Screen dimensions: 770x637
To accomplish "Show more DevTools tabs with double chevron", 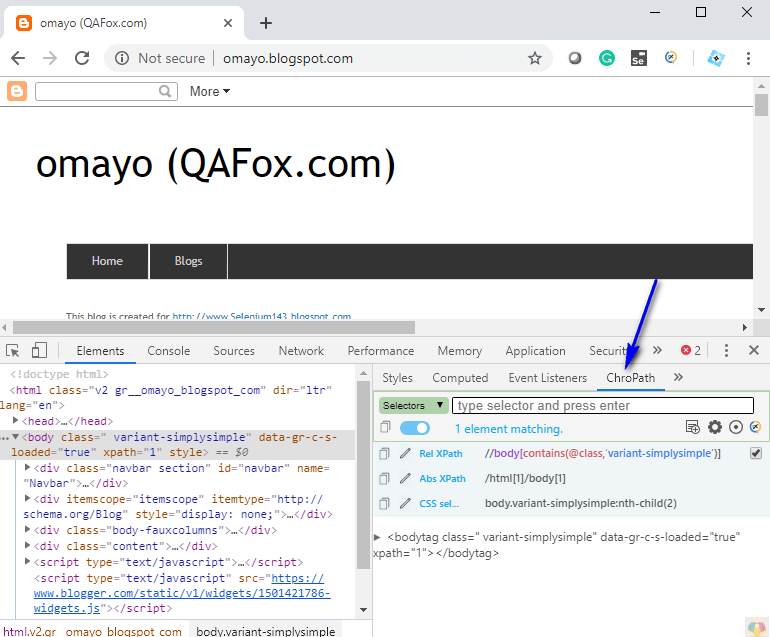I will pyautogui.click(x=657, y=350).
